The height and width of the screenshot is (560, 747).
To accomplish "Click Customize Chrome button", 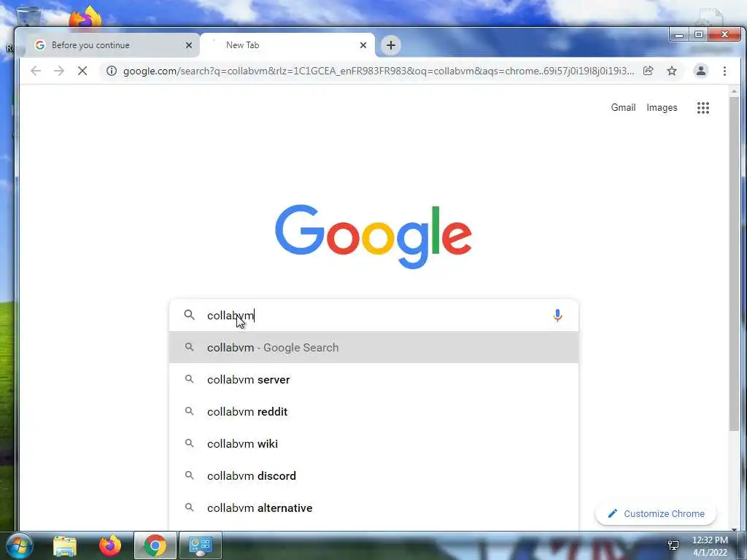I will pos(656,514).
